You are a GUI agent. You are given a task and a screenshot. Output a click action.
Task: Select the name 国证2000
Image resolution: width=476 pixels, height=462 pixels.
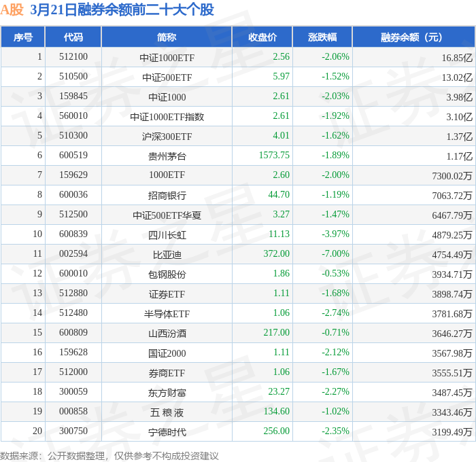167,353
